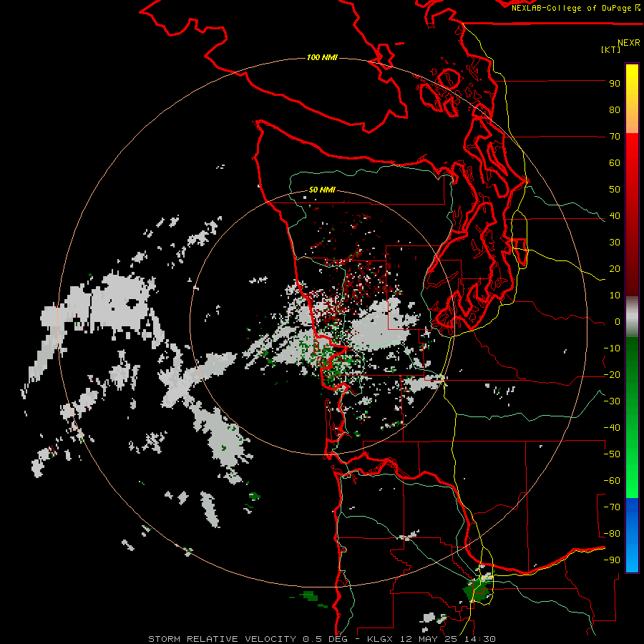The width and height of the screenshot is (644, 644).
Task: Click the -20 value on the velocity scale
Action: (612, 374)
